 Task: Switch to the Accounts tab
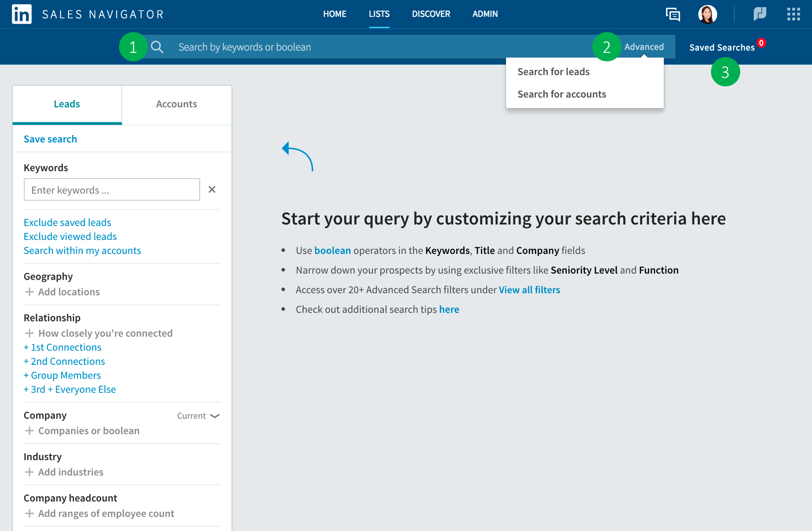[x=177, y=104]
